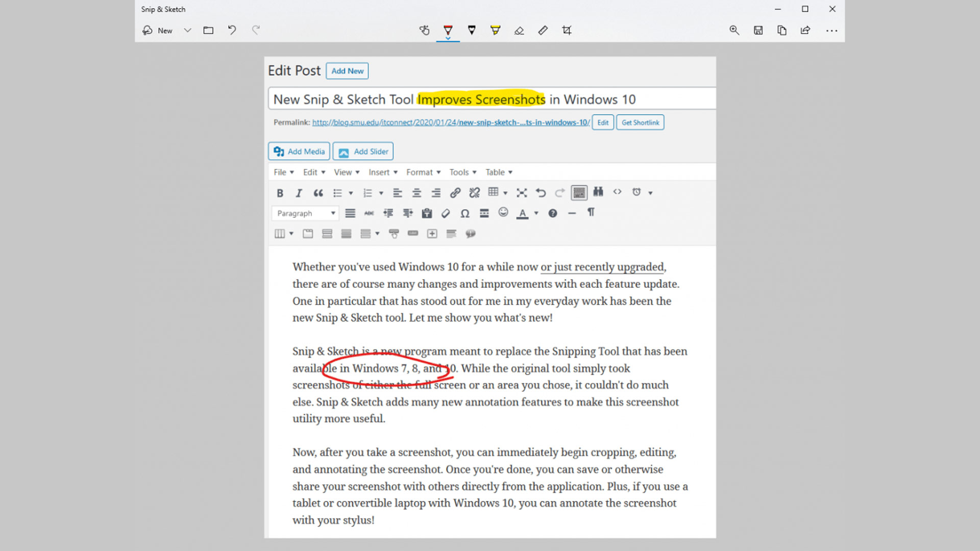Screen dimensions: 980x551
Task: Select the eraser tool
Action: pyautogui.click(x=519, y=30)
